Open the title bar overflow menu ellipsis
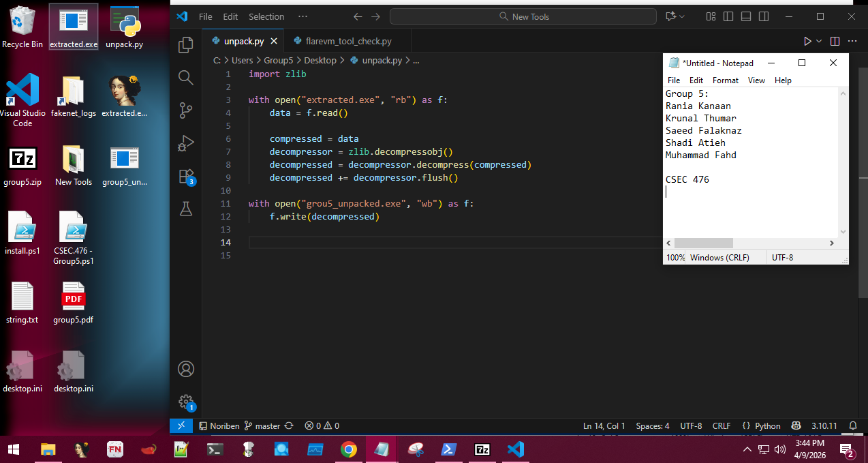 303,16
